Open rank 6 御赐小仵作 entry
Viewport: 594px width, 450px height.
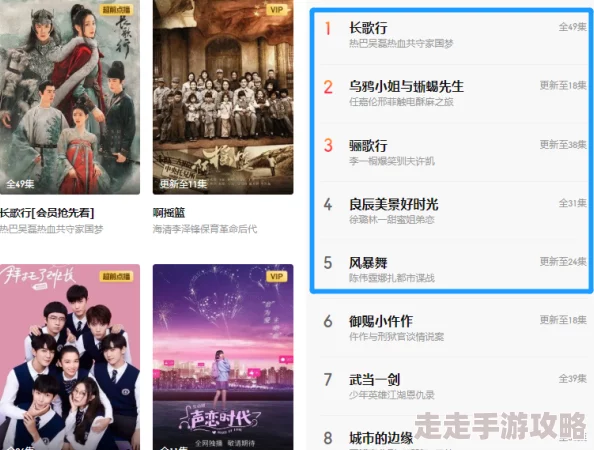tap(453, 328)
